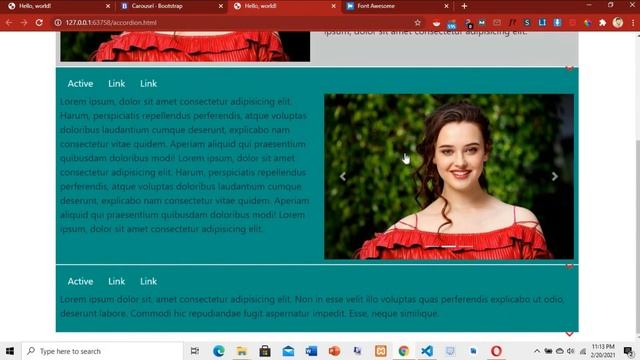Screen dimensions: 640x360
Task: Open the clock showing 11:13 PM
Action: click(603, 351)
